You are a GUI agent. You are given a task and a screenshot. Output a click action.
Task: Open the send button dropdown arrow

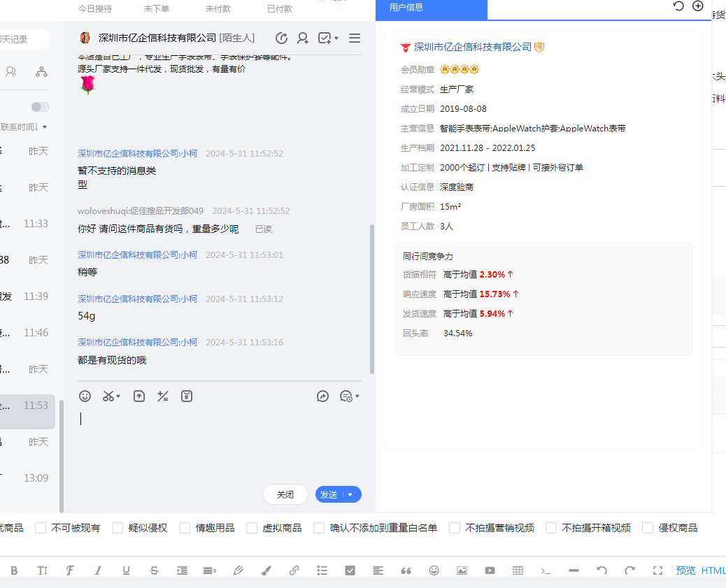[350, 495]
